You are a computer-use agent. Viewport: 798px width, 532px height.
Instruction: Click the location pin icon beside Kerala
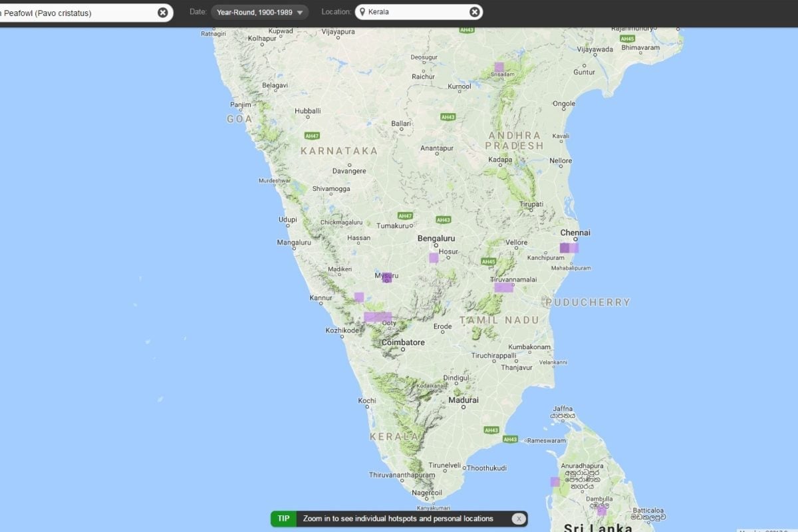point(362,12)
